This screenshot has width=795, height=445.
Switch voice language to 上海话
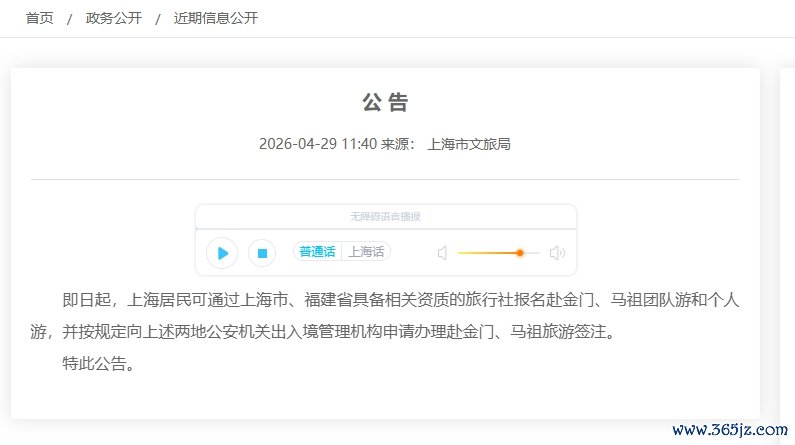pos(366,251)
